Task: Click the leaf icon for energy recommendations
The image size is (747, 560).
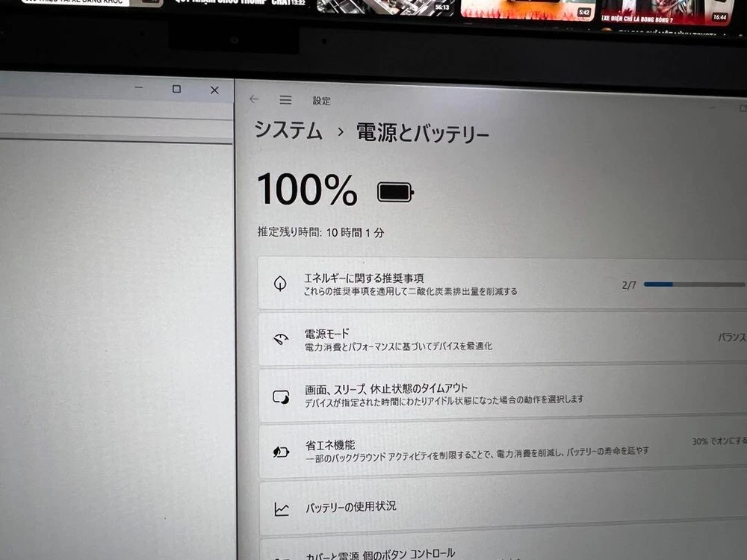Action: pyautogui.click(x=280, y=284)
